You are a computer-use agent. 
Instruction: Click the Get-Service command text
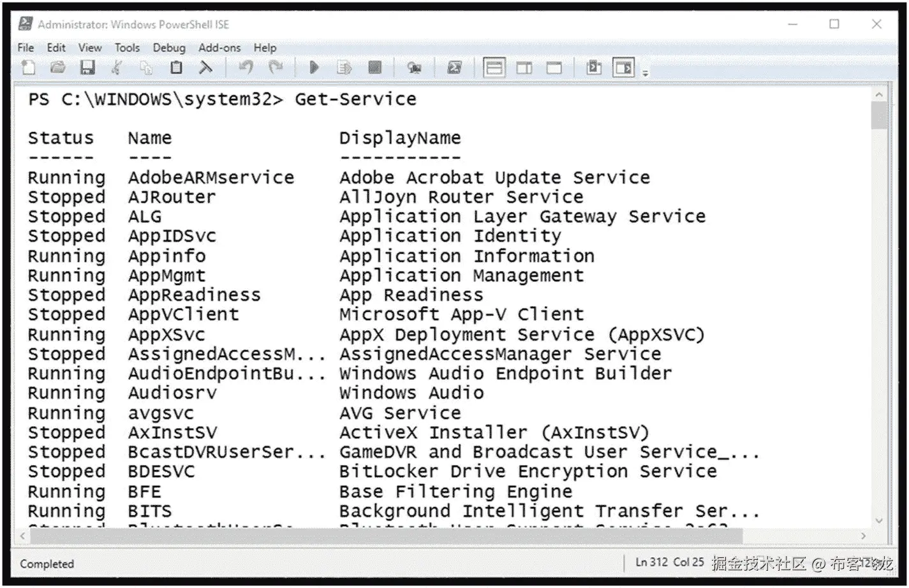[x=355, y=99]
